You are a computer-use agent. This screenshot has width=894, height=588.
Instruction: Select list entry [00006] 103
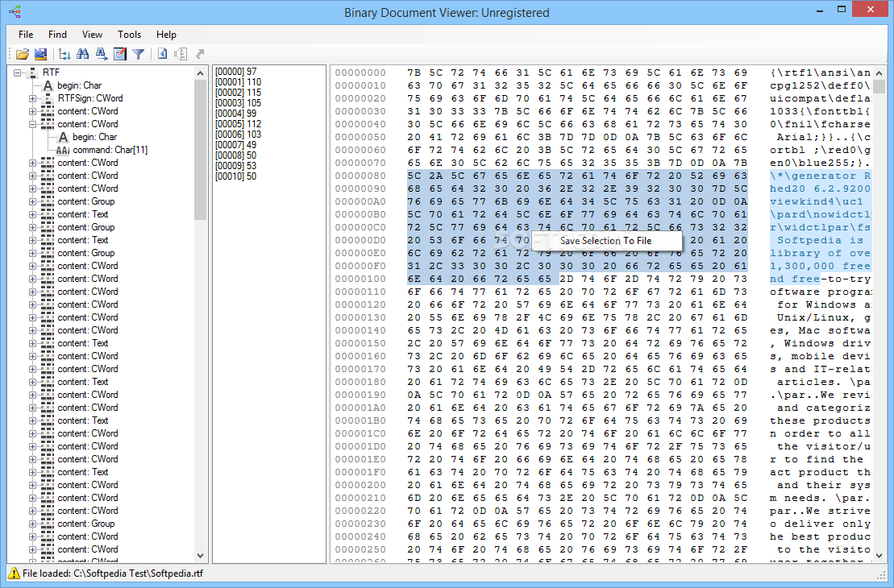click(x=239, y=135)
